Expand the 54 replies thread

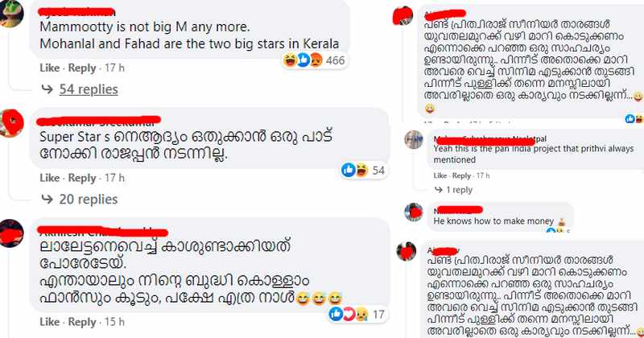click(89, 89)
